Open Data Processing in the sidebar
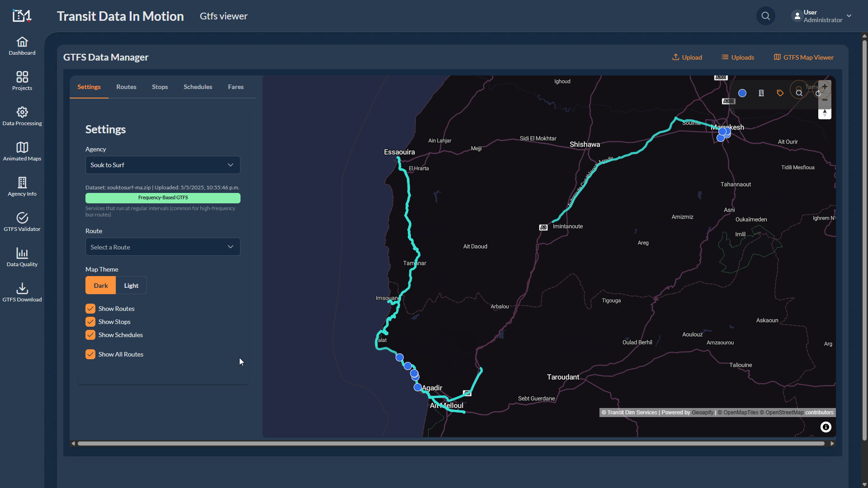The image size is (868, 488). coord(22,116)
